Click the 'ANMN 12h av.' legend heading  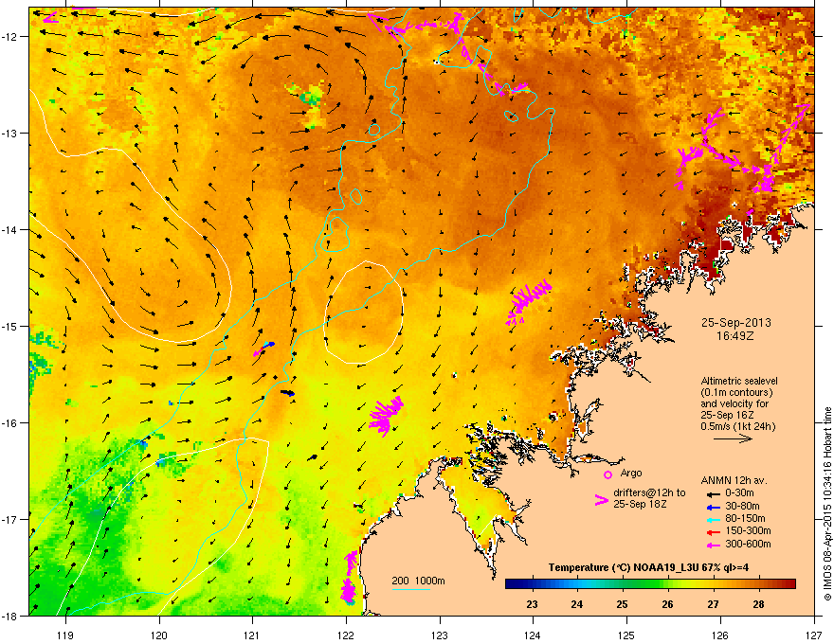pos(734,480)
